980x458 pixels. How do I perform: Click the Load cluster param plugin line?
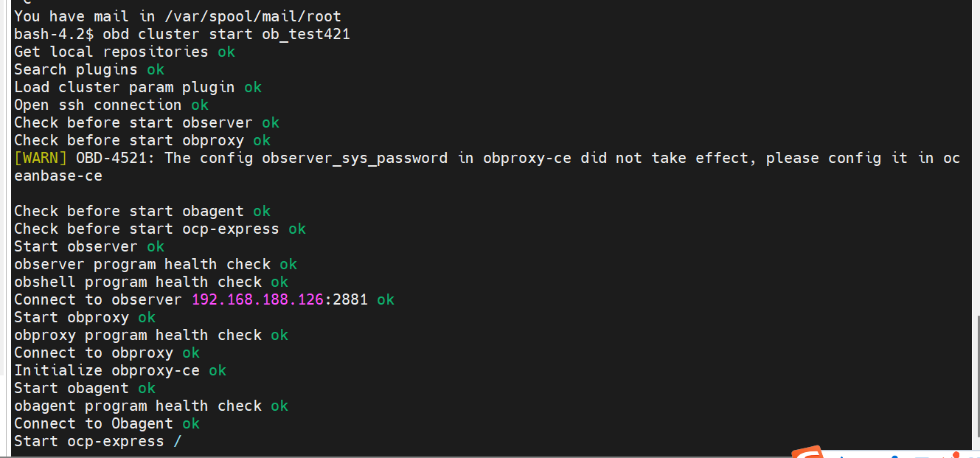coord(138,87)
